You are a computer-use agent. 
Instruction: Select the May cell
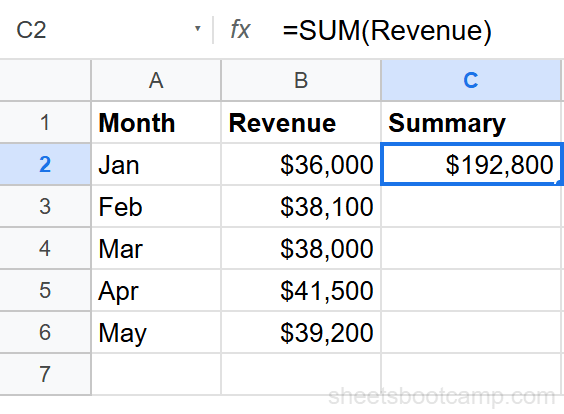point(156,332)
